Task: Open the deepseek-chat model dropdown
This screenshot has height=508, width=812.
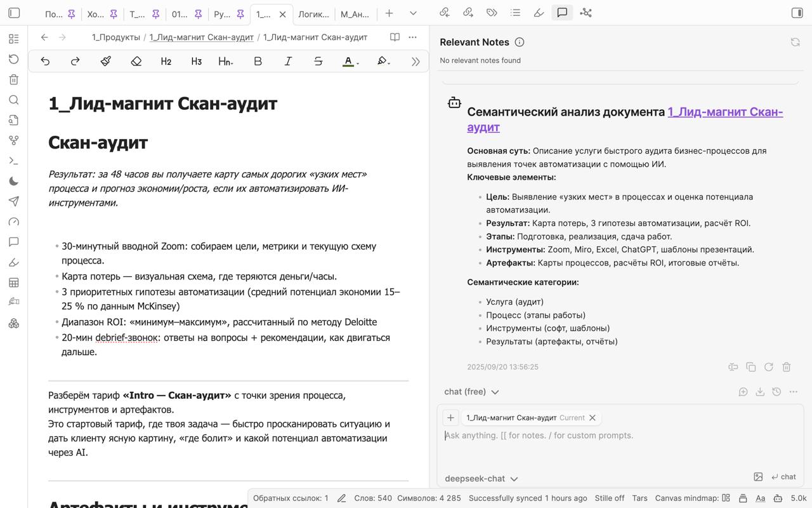Action: [481, 479]
